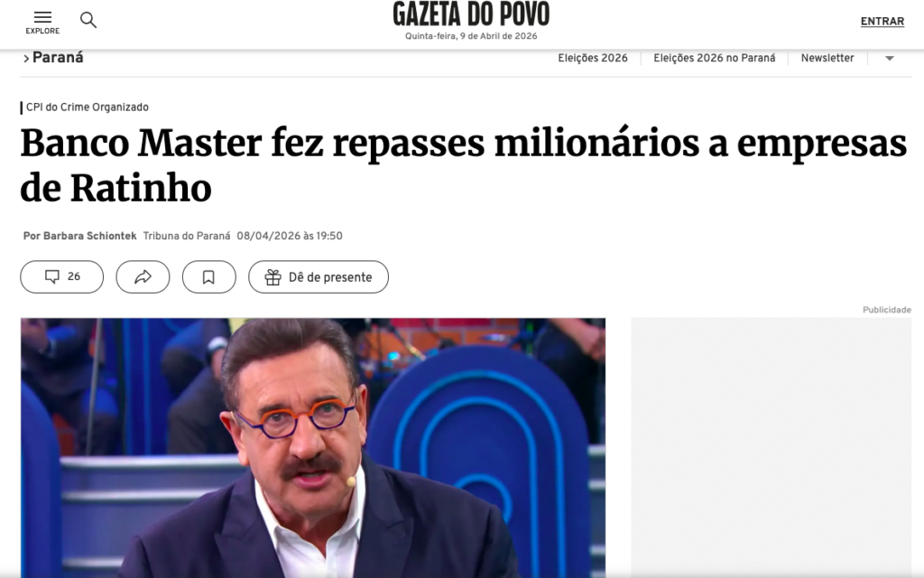Bookmark this article with the save icon

[208, 276]
